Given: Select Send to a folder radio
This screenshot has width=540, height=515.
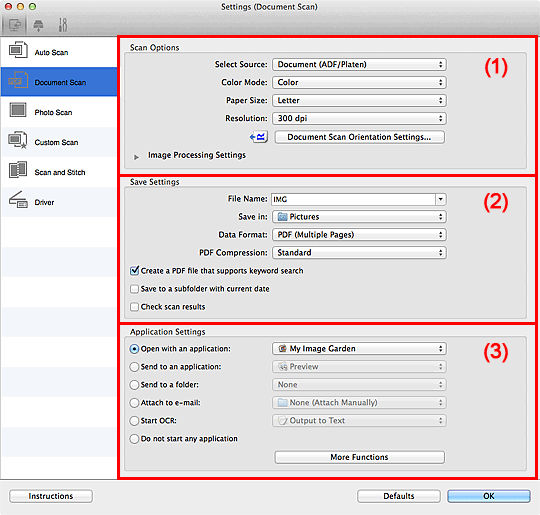Looking at the screenshot, I should [x=134, y=385].
